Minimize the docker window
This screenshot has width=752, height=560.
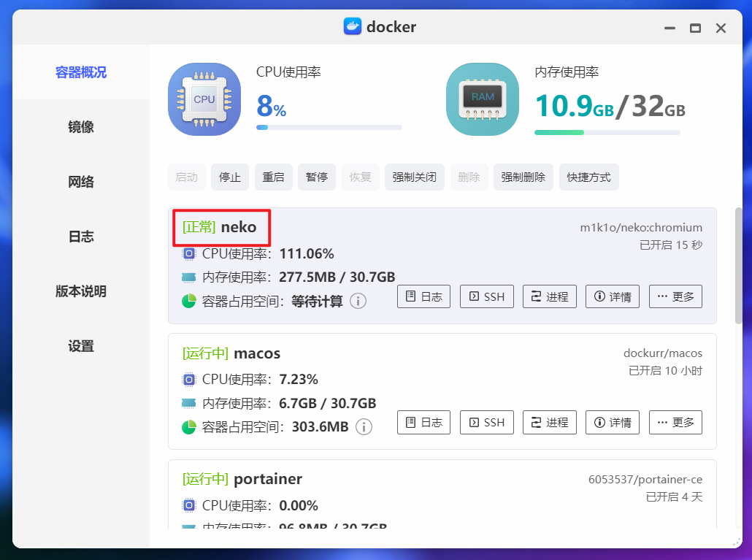point(670,28)
